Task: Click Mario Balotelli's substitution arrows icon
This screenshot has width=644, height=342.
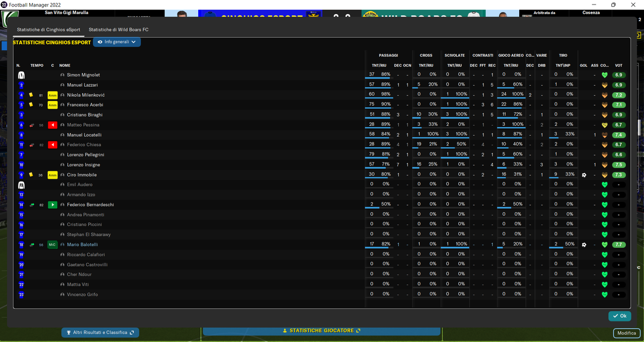Action: click(32, 245)
